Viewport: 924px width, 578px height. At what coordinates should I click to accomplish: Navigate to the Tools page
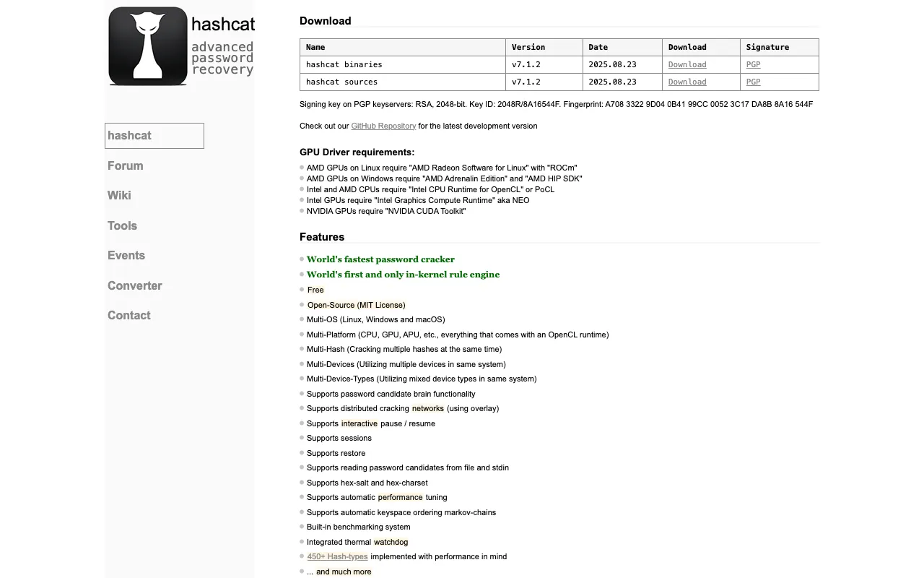point(122,225)
